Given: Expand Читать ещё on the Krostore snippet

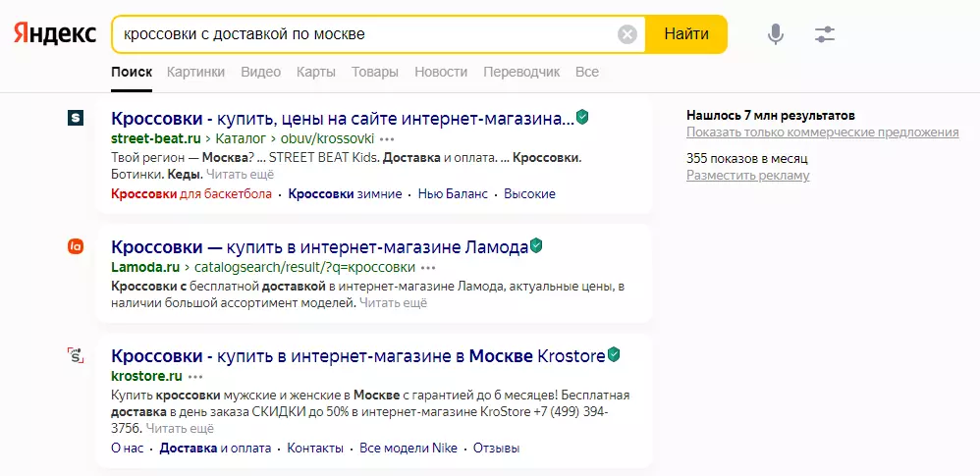Looking at the screenshot, I should click(x=180, y=429).
